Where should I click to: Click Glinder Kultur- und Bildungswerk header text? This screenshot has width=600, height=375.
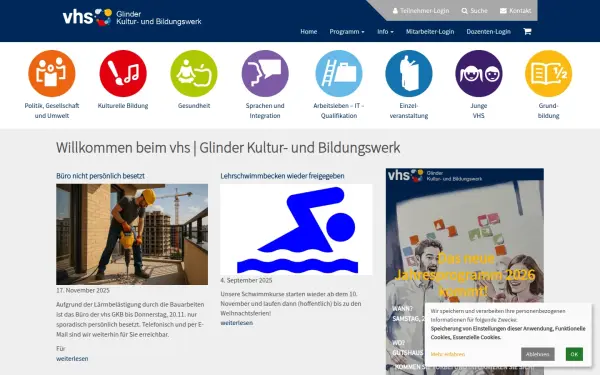point(158,18)
